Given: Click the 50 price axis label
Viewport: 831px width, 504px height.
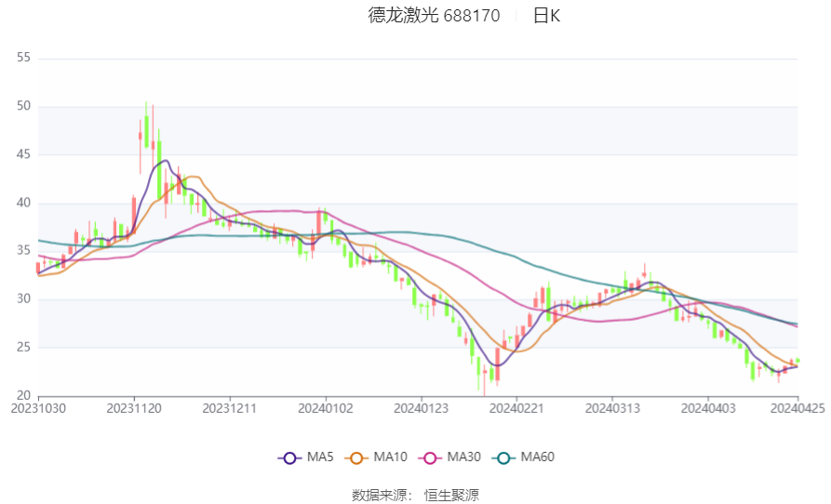Looking at the screenshot, I should [x=24, y=106].
